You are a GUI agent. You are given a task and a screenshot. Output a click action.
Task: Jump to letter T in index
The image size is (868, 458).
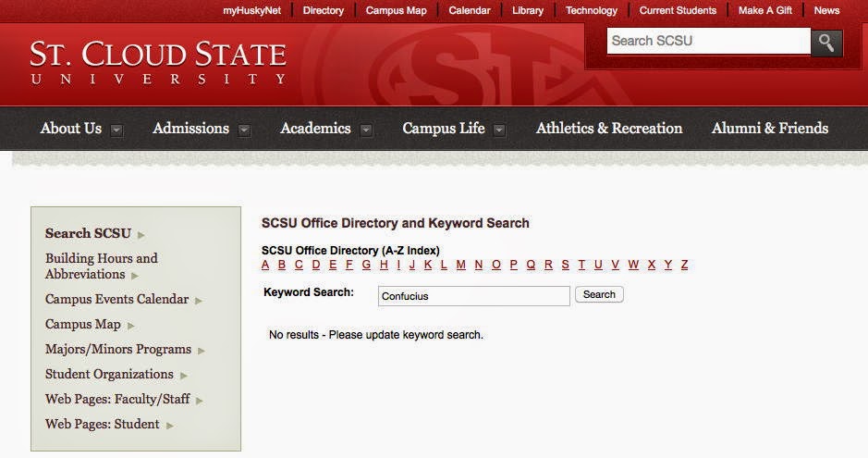point(581,265)
